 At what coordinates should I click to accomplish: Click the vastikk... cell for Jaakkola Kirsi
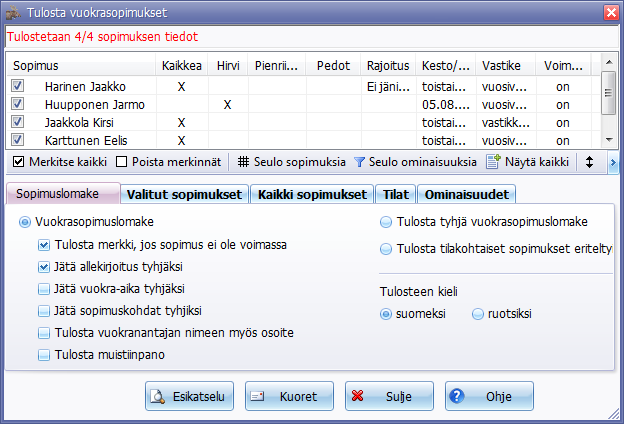505,123
